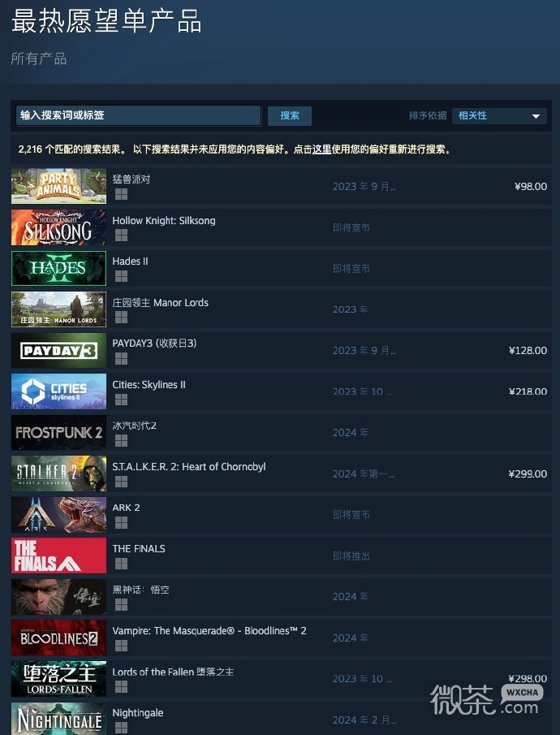The width and height of the screenshot is (560, 735).
Task: Open THE FINALS red capsule image
Action: (x=58, y=556)
